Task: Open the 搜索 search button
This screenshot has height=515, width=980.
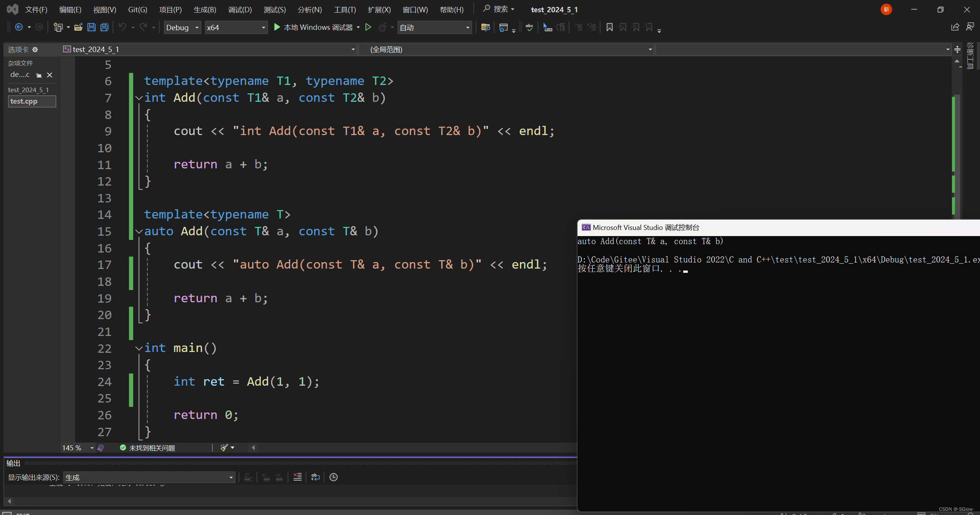Action: point(499,9)
